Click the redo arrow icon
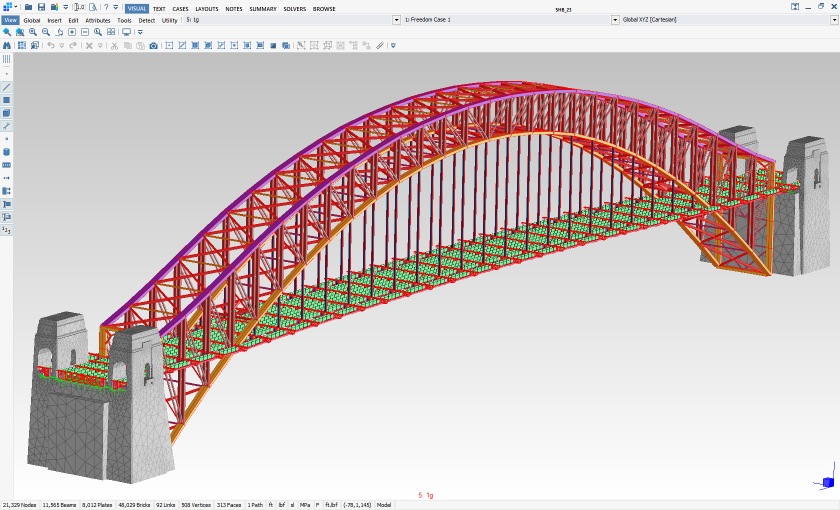 (73, 46)
